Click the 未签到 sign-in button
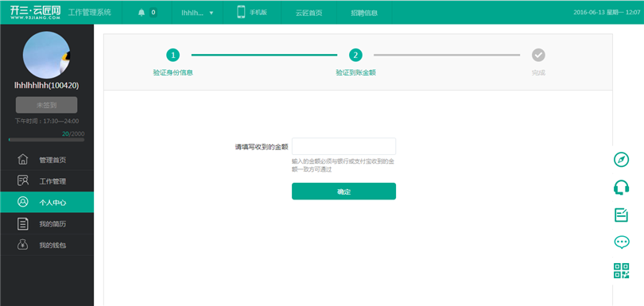The height and width of the screenshot is (306, 644). pyautogui.click(x=46, y=105)
